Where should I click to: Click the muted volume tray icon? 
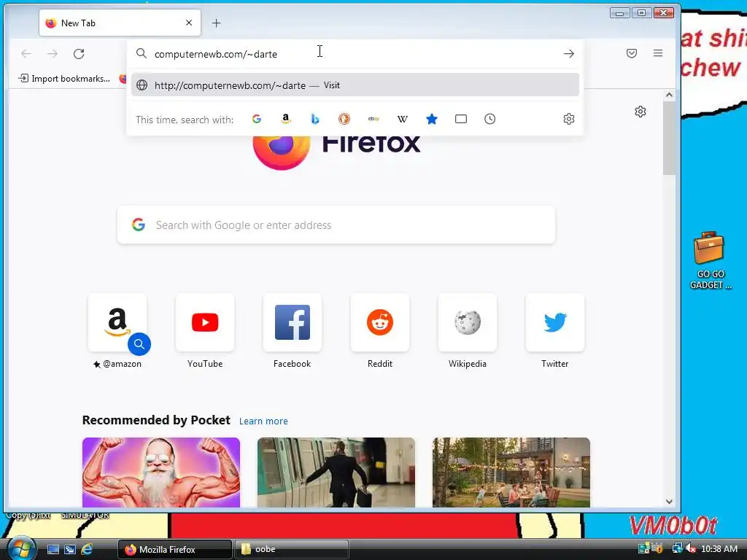691,549
